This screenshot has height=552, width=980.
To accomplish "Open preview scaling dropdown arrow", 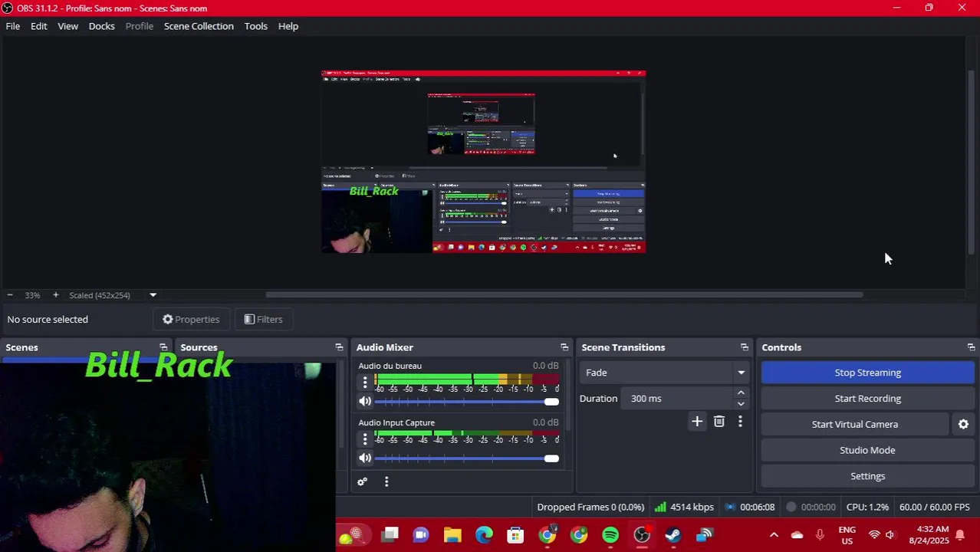I will [153, 295].
